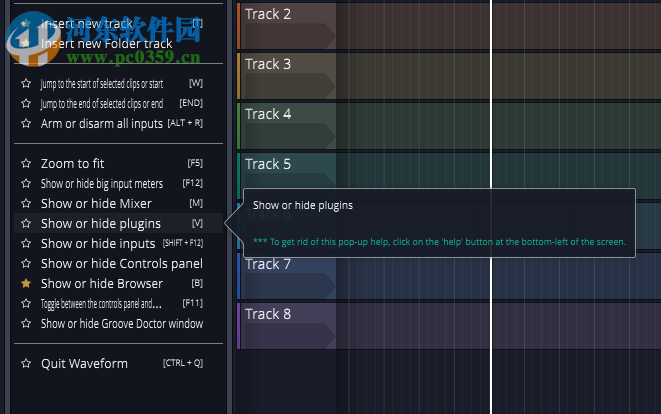661x414 pixels.
Task: Star the 'Toggle between the controls panel' item
Action: coord(26,304)
